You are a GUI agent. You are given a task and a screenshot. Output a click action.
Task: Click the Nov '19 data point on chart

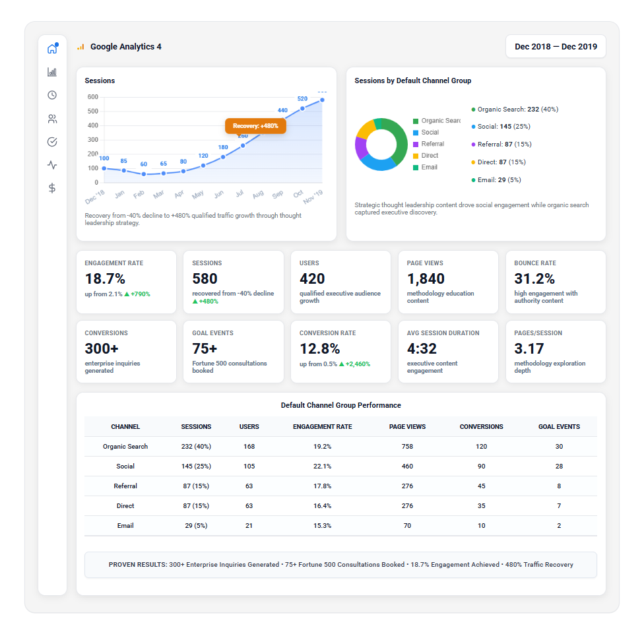(322, 100)
